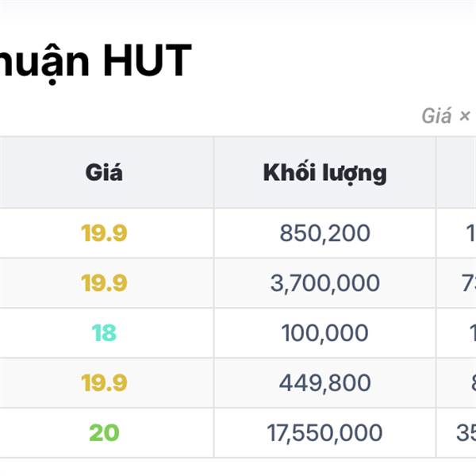This screenshot has height=476, width=476.
Task: Click the cut-off header right of Khối lượng
Action: (x=458, y=172)
